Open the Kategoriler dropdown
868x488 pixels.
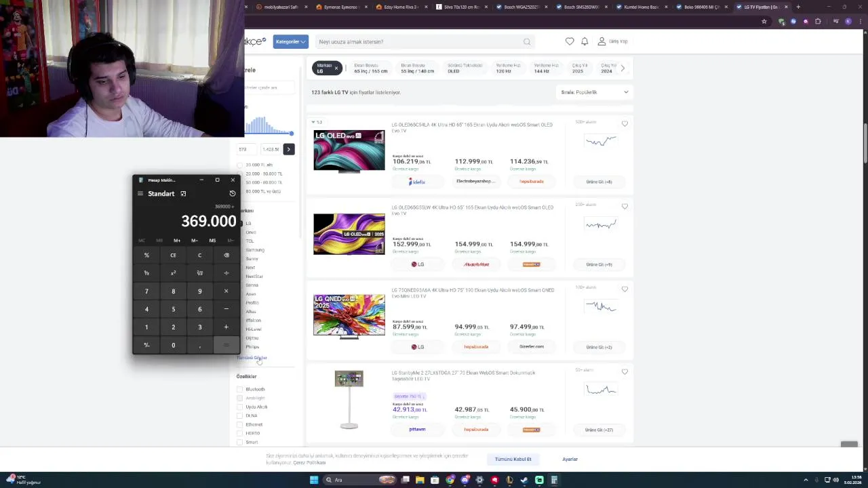coord(291,41)
